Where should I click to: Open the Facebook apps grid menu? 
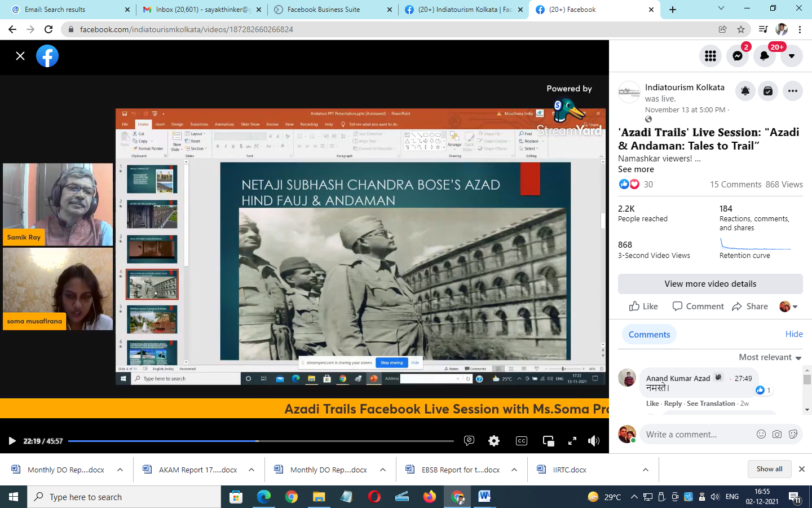710,56
